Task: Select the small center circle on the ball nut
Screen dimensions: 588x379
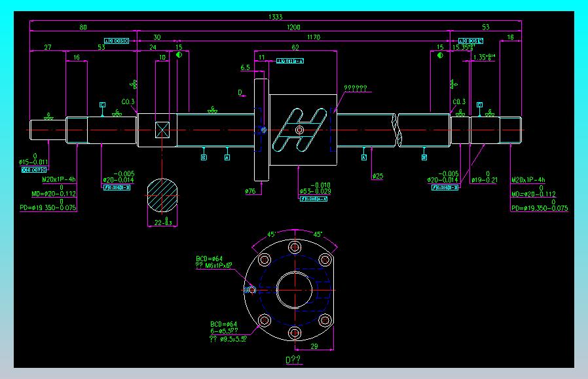Action: (299, 130)
